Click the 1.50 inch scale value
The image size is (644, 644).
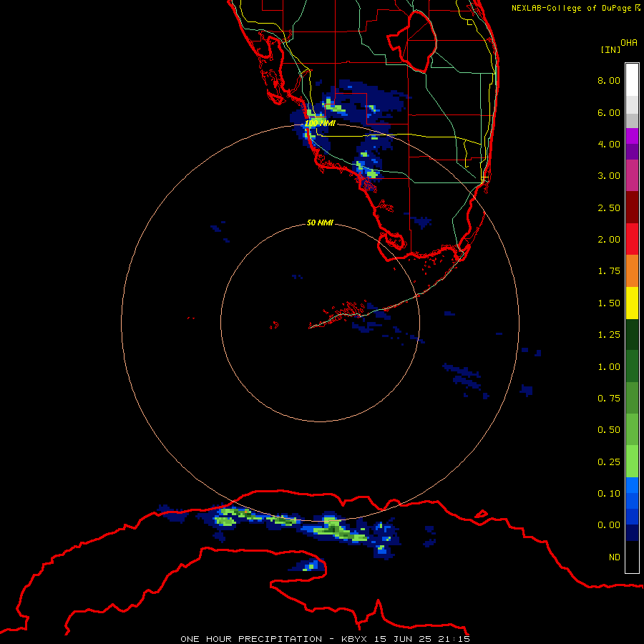pyautogui.click(x=609, y=303)
